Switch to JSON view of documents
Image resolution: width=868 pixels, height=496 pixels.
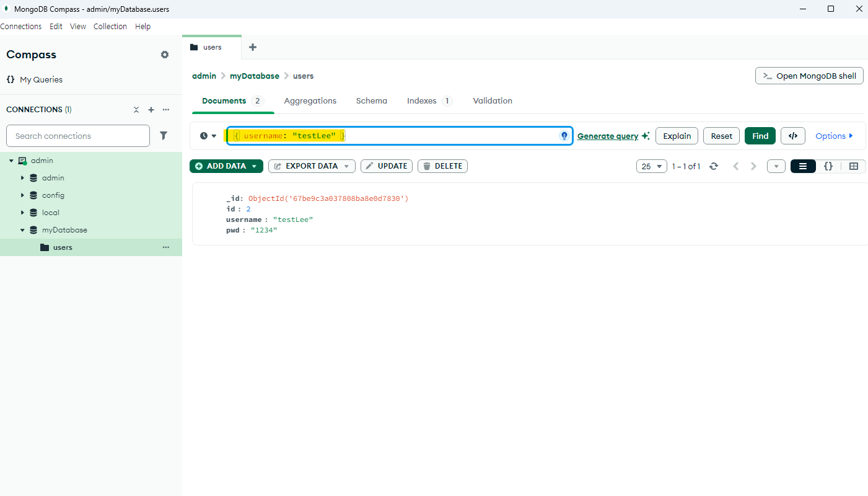828,166
